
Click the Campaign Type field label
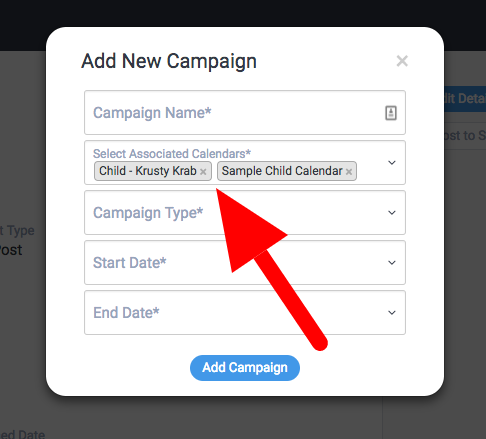[148, 213]
